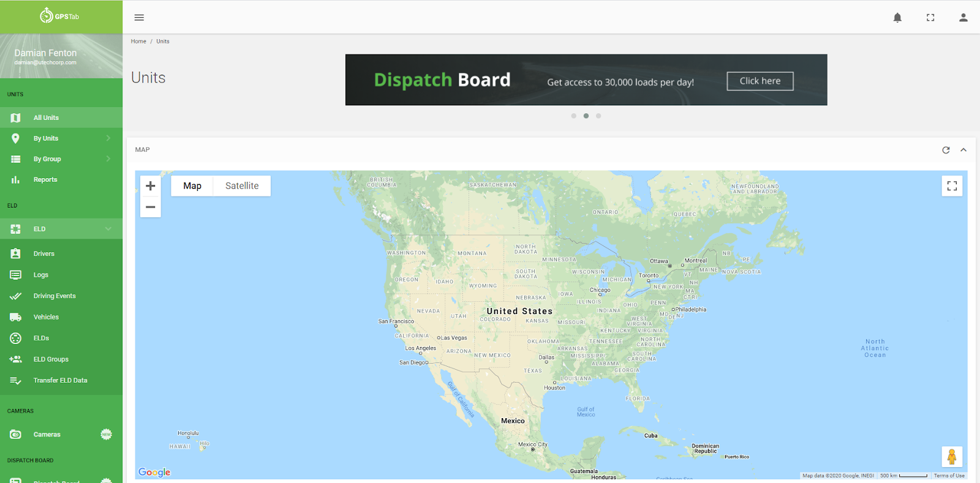980x483 pixels.
Task: Toggle map fullscreen view
Action: coord(952,186)
